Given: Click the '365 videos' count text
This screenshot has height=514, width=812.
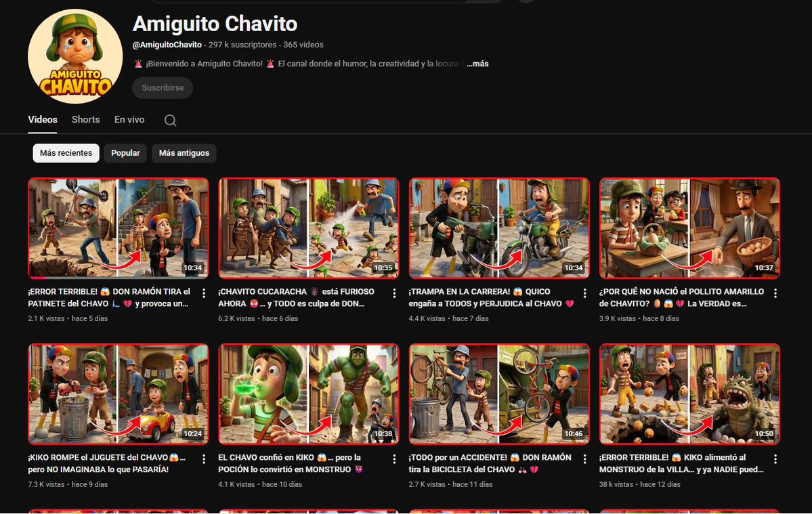Looking at the screenshot, I should click(303, 45).
